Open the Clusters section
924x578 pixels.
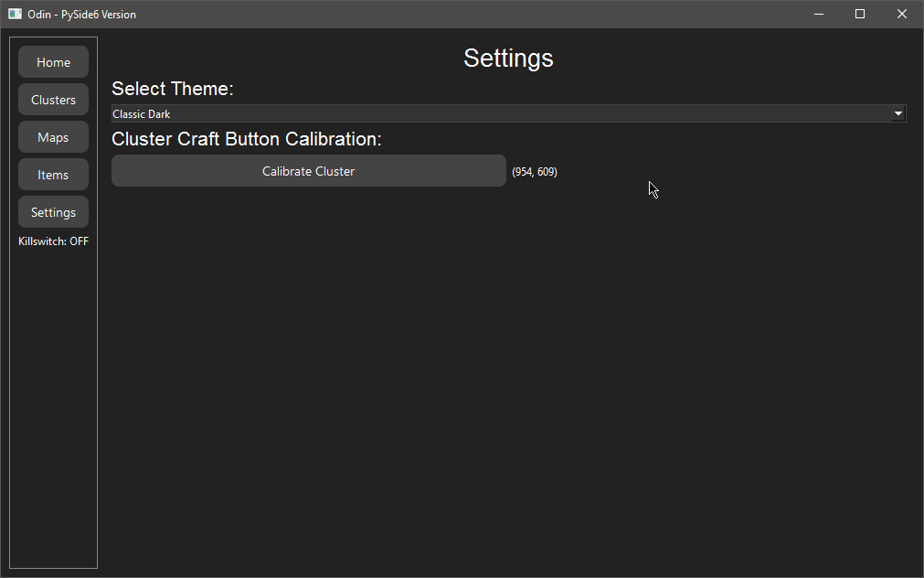pyautogui.click(x=53, y=99)
